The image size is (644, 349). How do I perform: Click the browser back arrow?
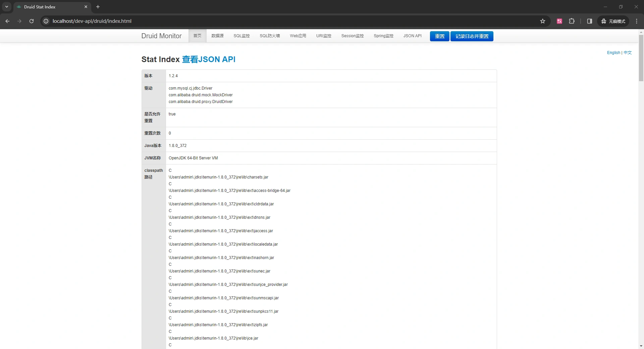pyautogui.click(x=7, y=21)
